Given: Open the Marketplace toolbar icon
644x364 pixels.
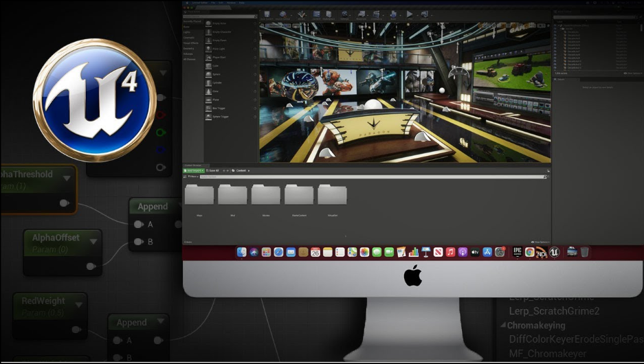Looking at the screenshot, I should [329, 15].
